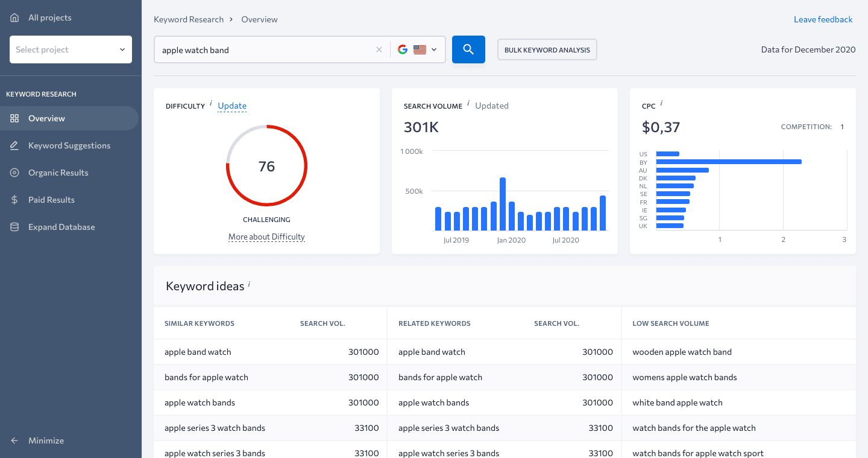Click the Google logo in search bar
Screen dimensions: 868x458
(403, 49)
